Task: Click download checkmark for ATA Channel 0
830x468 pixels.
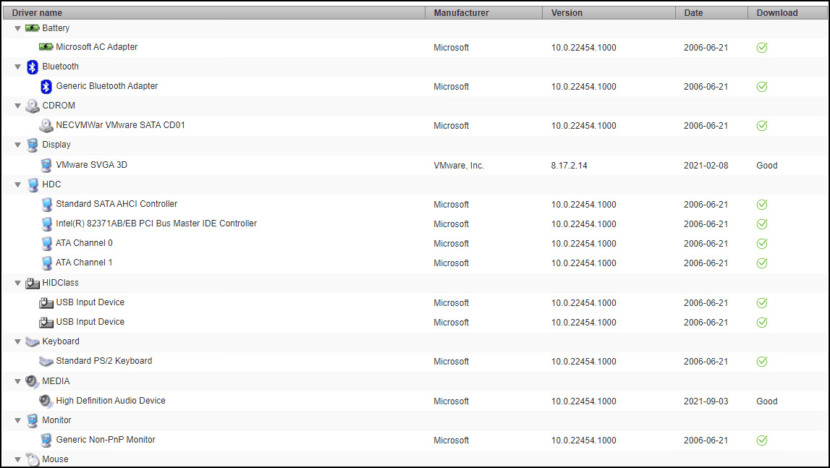Action: click(x=762, y=244)
